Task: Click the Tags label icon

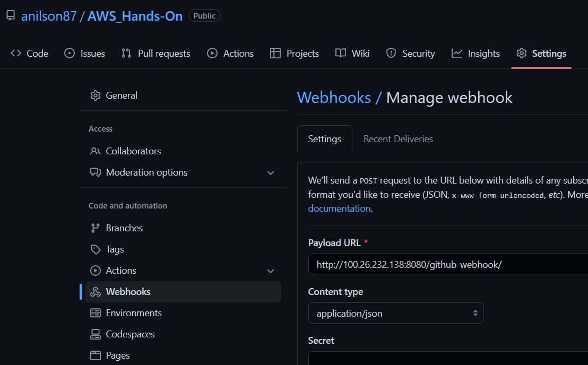Action: coord(96,249)
